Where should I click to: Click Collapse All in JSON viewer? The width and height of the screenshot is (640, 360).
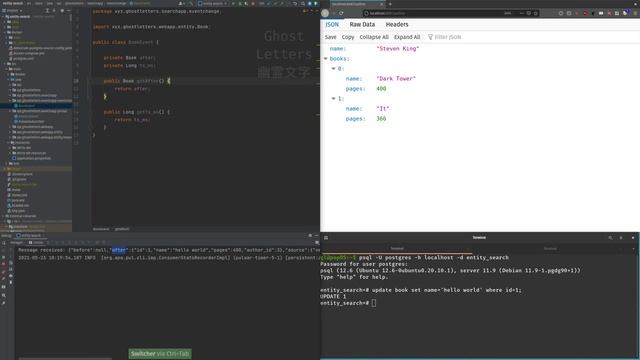(374, 37)
